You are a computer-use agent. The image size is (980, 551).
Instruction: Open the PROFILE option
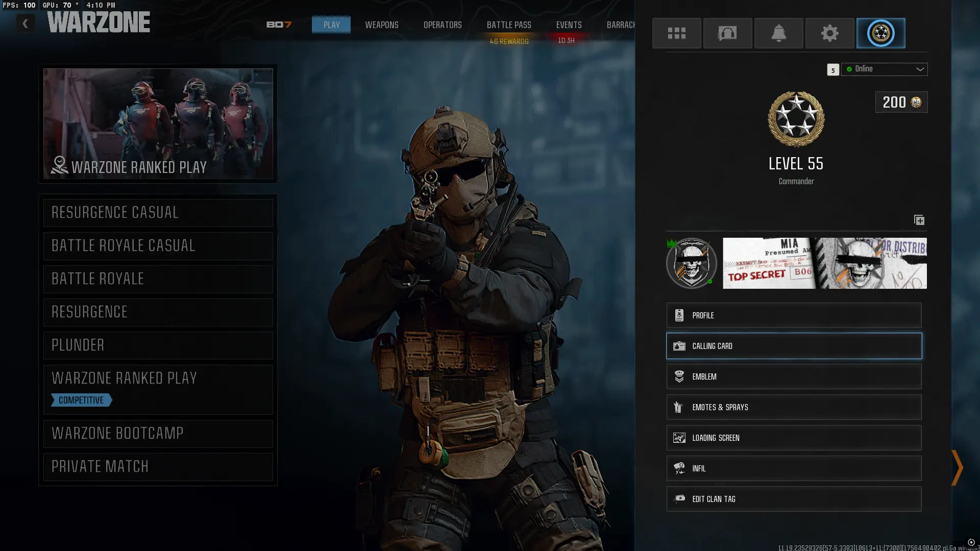point(794,315)
